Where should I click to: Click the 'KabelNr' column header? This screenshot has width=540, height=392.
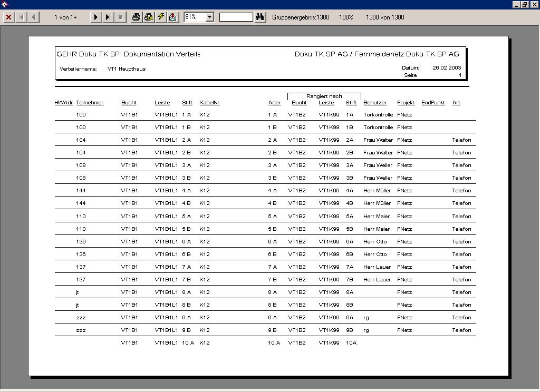pos(209,103)
